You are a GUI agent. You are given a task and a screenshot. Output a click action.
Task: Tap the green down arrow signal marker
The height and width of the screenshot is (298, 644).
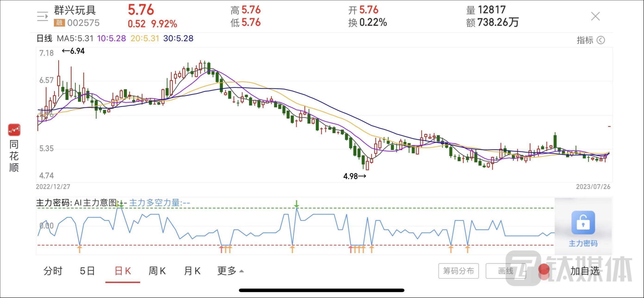coord(296,204)
